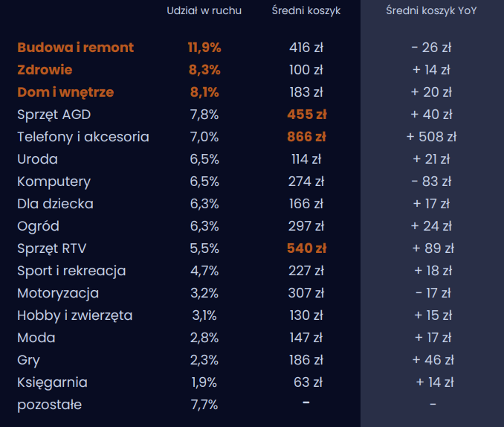Select the Sprzęt AGD row label

pos(54,115)
